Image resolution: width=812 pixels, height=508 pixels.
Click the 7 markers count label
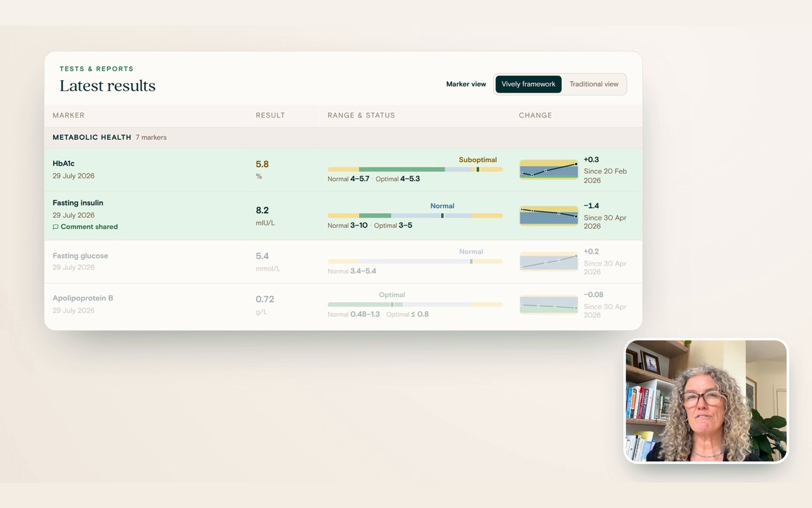(x=151, y=137)
